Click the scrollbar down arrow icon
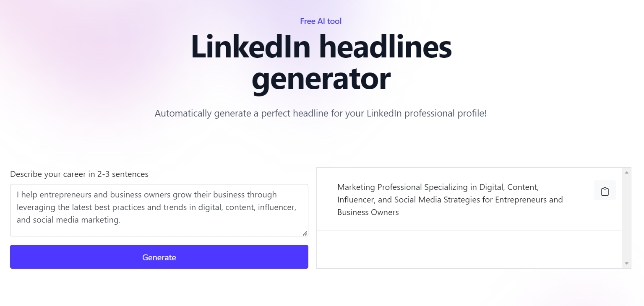 pyautogui.click(x=626, y=263)
